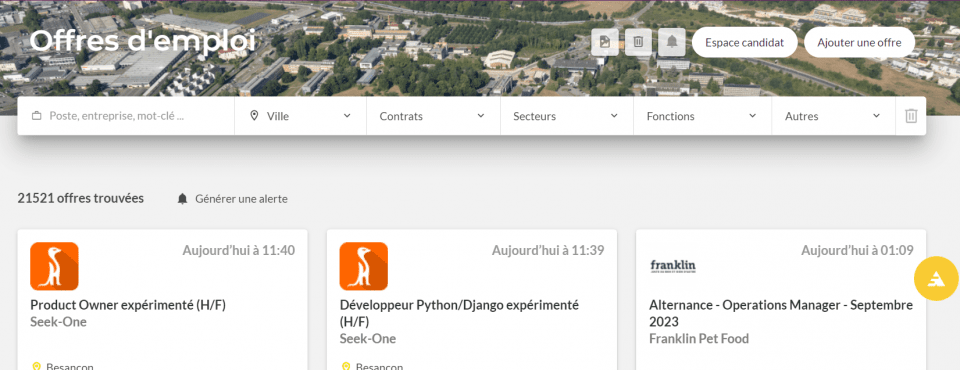Click Générer une alerte link
Screen dimensions: 960x370
coord(241,199)
